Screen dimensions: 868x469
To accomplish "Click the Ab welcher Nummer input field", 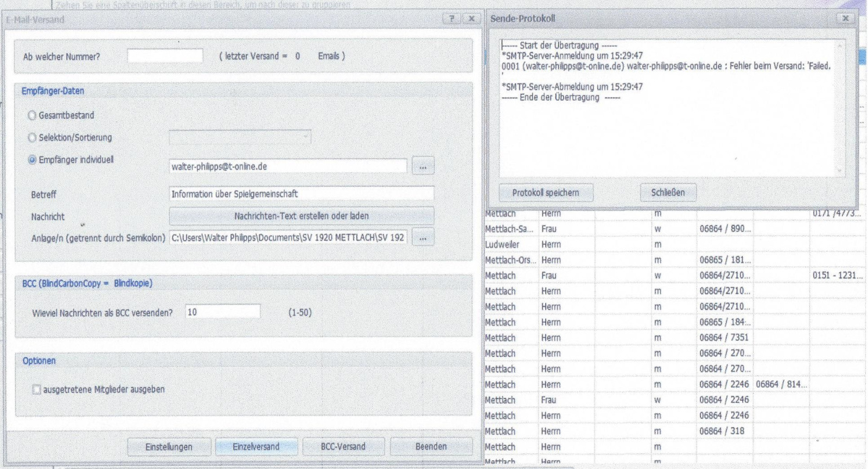I will pyautogui.click(x=165, y=56).
